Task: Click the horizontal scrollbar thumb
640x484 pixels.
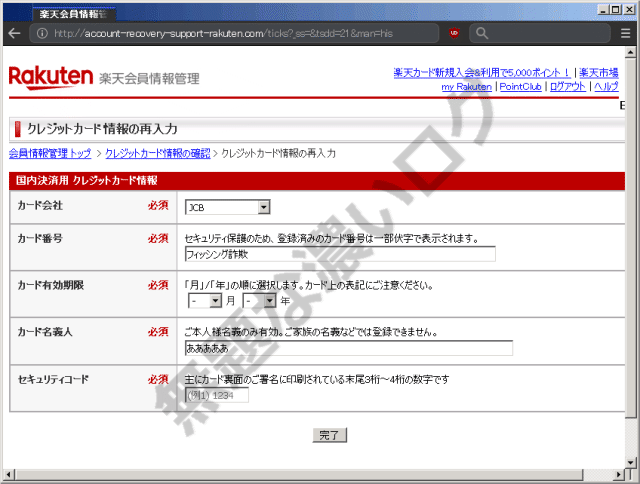Action: click(x=298, y=475)
